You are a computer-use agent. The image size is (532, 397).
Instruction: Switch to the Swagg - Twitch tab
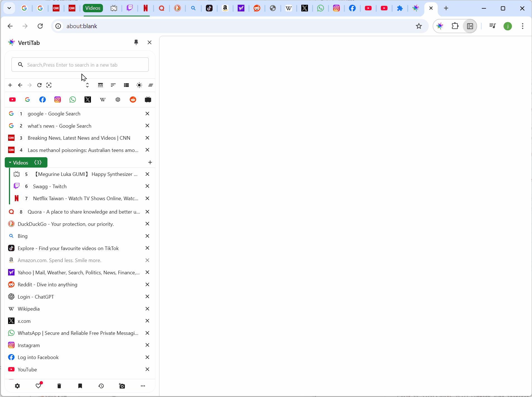[50, 186]
